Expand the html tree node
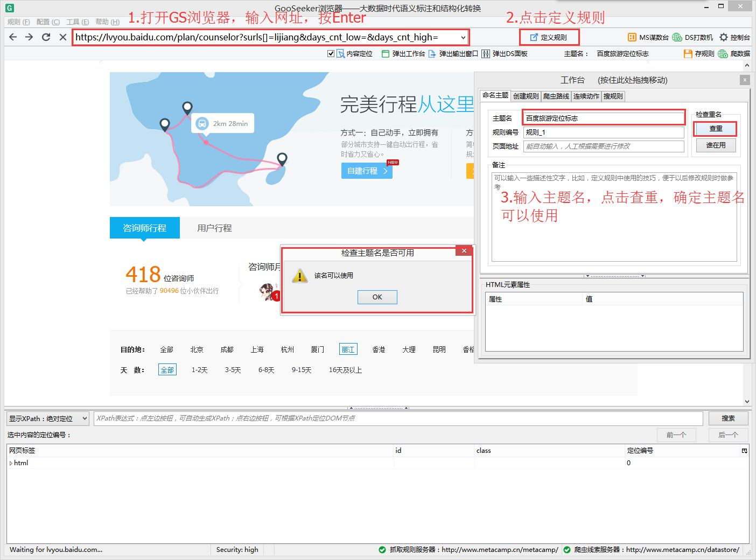Image resolution: width=756 pixels, height=560 pixels. 11,463
